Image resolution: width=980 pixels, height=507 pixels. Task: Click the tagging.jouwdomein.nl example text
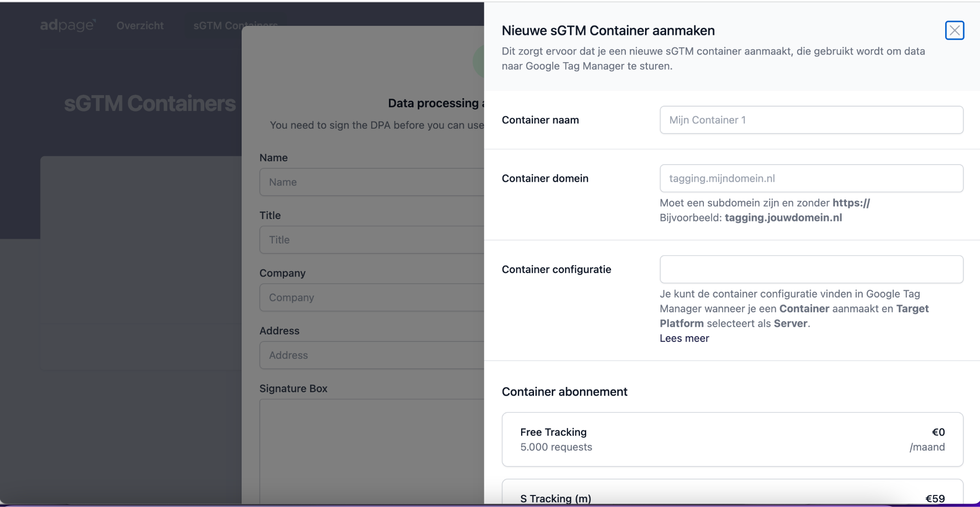point(783,218)
